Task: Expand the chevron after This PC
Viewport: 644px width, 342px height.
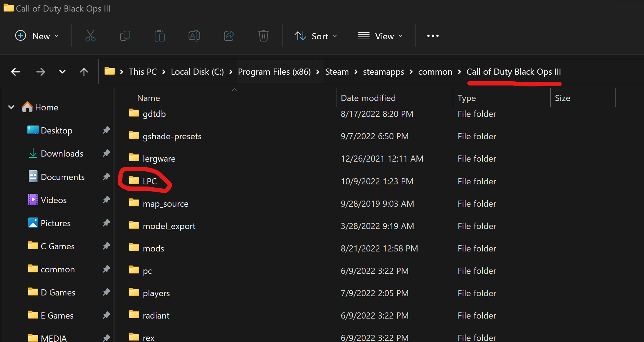Action: coord(164,72)
